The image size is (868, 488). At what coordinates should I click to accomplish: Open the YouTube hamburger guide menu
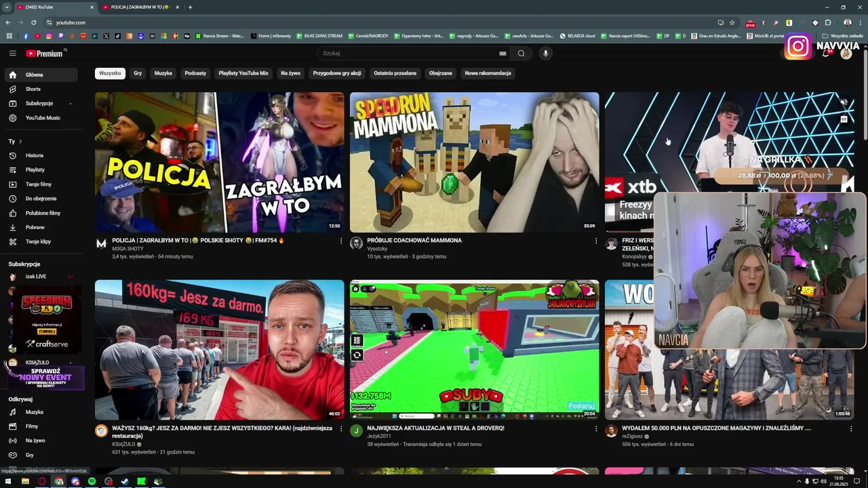(x=12, y=53)
